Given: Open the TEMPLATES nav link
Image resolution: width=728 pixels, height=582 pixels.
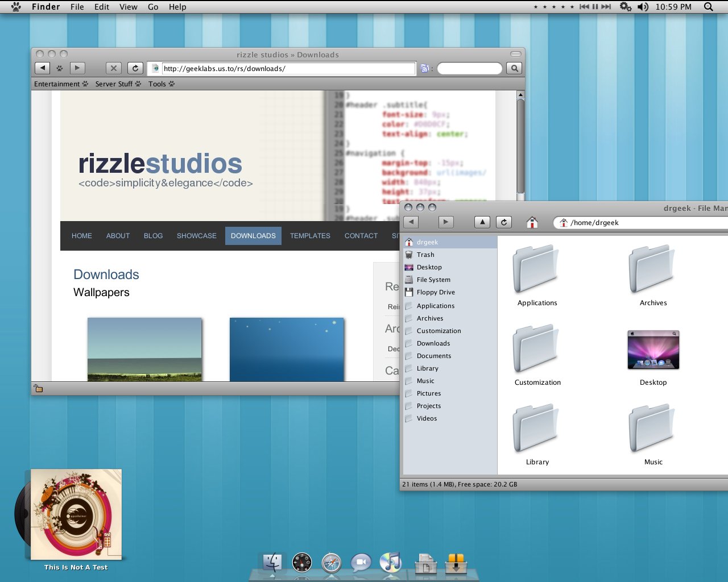Looking at the screenshot, I should pos(310,236).
